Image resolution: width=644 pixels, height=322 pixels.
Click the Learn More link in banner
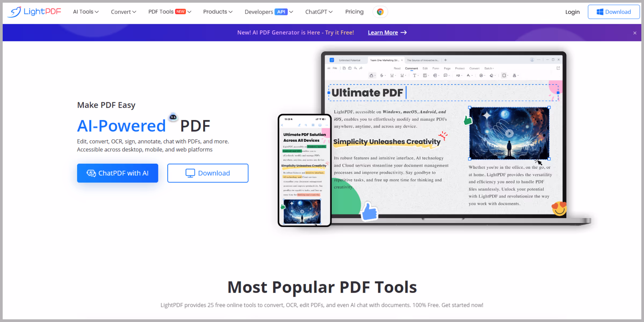coord(383,32)
